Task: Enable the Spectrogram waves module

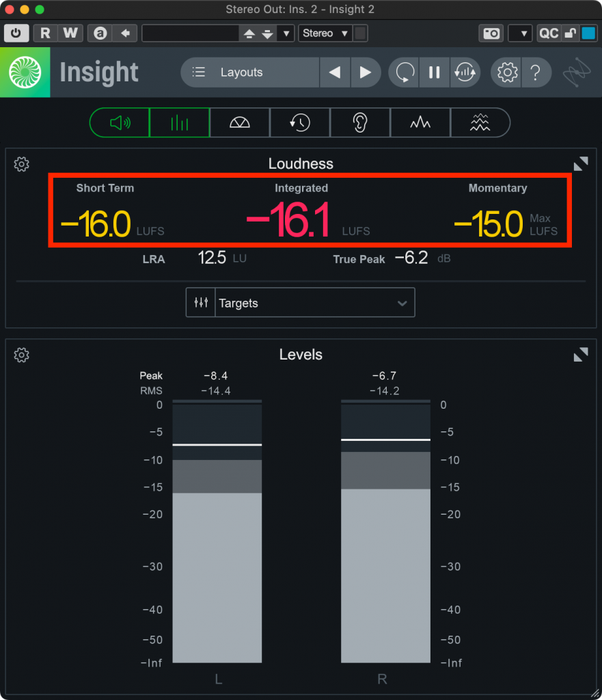Action: (x=480, y=123)
